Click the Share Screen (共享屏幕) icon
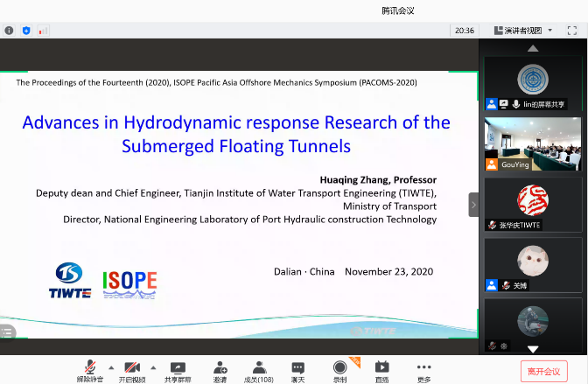This screenshot has height=384, width=588. click(x=178, y=369)
